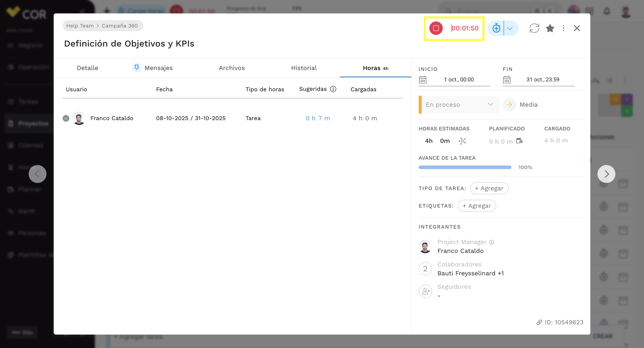The image size is (644, 348).
Task: Edit the estimated minutes 0m field
Action: pos(445,141)
